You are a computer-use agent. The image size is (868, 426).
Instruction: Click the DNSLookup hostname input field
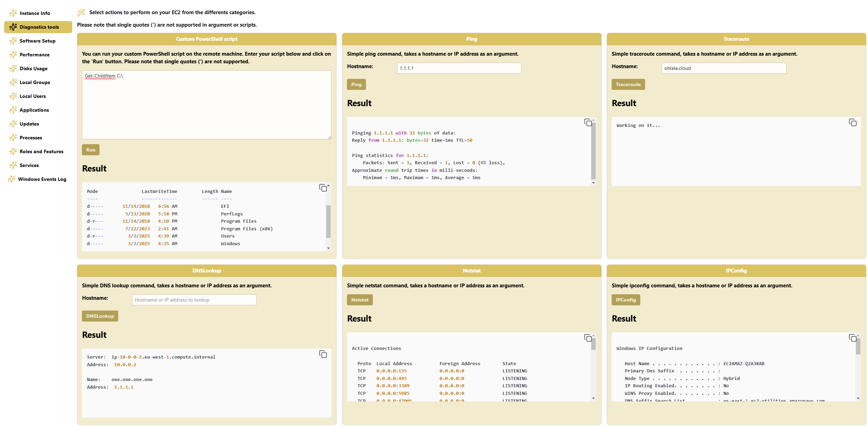[x=194, y=300]
